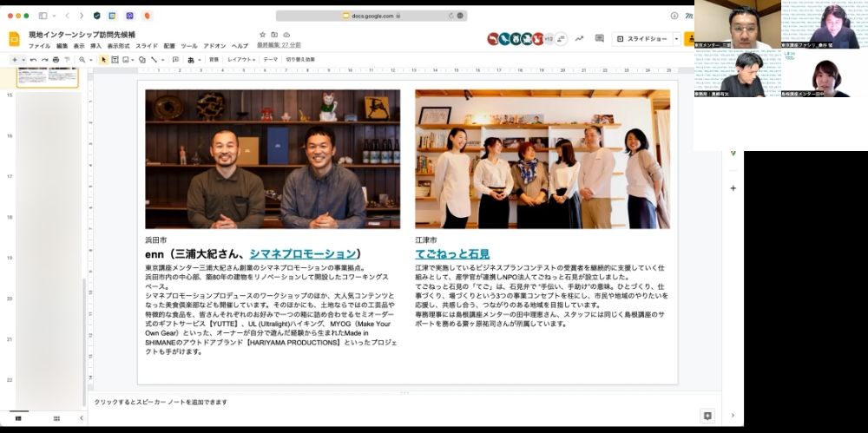This screenshot has width=868, height=433.
Task: Reload the page in the address bar
Action: 450,16
